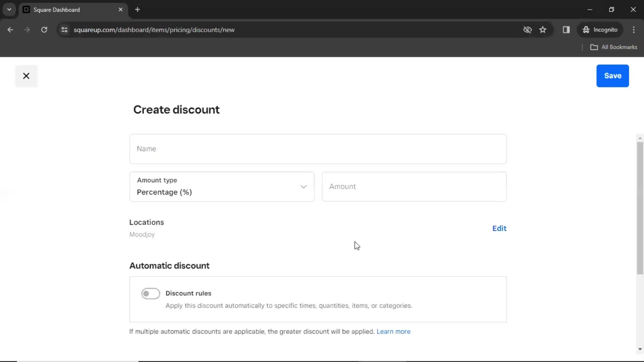Click the Edit locations link

coord(499,228)
